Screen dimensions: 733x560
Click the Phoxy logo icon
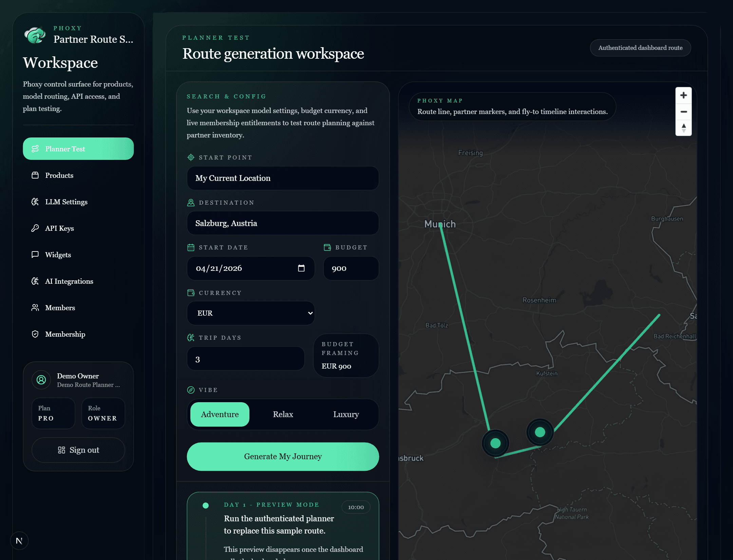(x=35, y=35)
